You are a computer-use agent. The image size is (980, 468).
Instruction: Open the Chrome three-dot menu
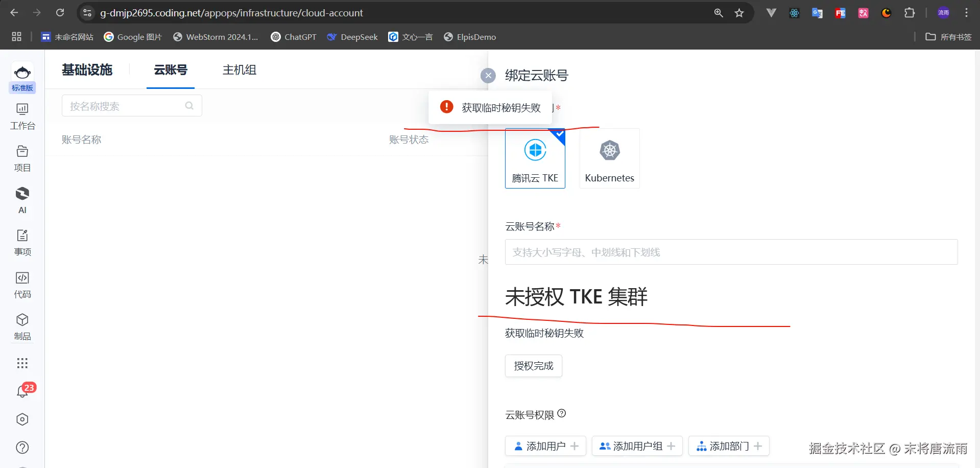click(x=966, y=13)
